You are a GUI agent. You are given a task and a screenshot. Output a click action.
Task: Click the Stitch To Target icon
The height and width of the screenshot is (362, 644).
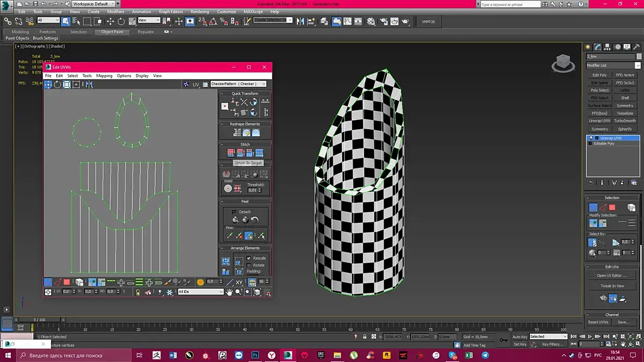231,153
